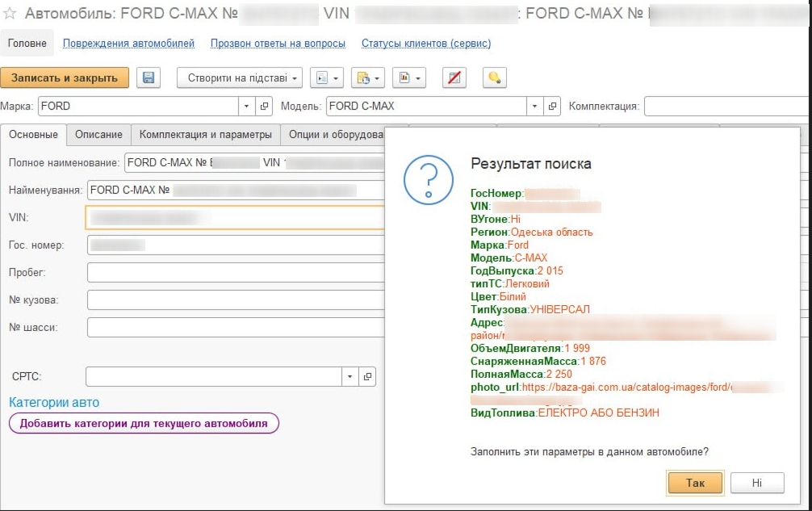Click 'Добавить категории для текущего автомобиля' button
Image resolution: width=812 pixels, height=511 pixels.
144,423
